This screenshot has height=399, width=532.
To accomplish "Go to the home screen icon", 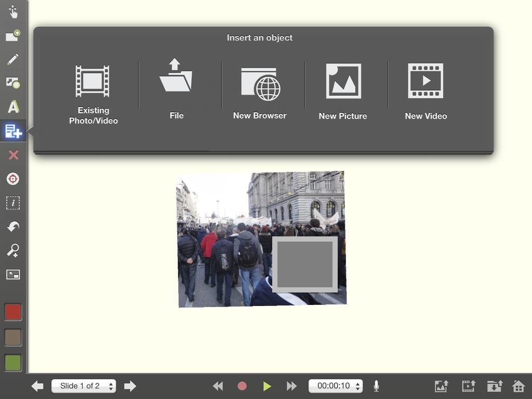I will [x=518, y=386].
